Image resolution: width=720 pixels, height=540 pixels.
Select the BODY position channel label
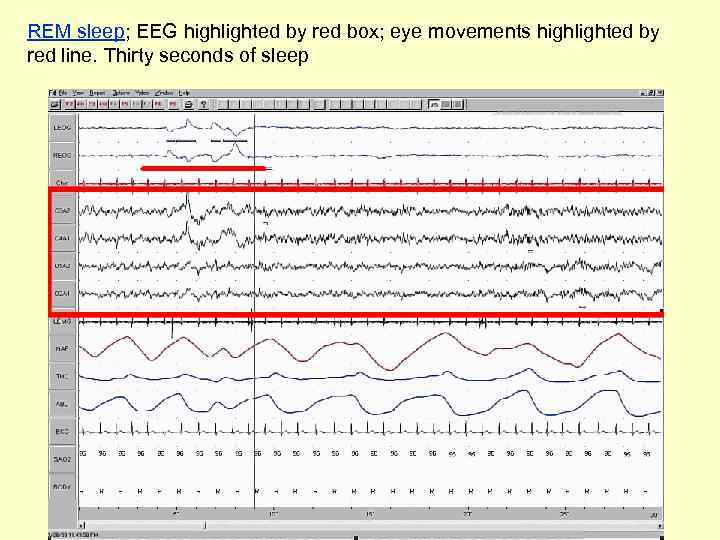(62, 487)
